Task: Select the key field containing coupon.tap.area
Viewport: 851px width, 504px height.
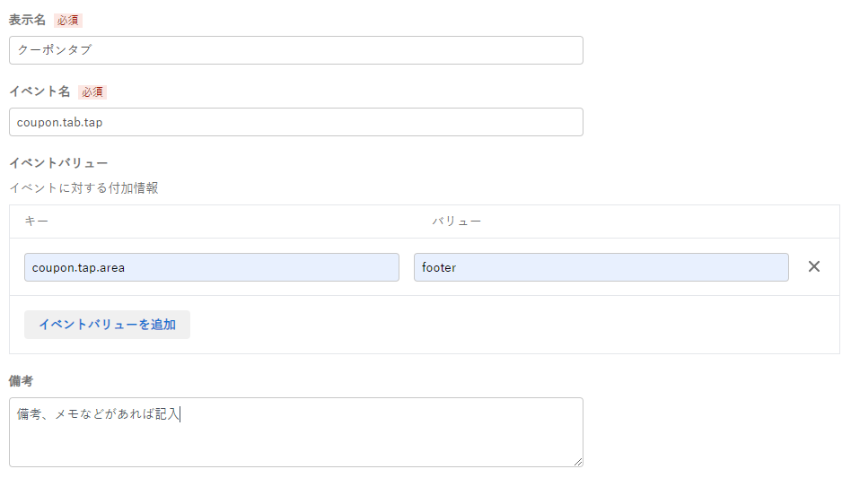Action: click(212, 267)
